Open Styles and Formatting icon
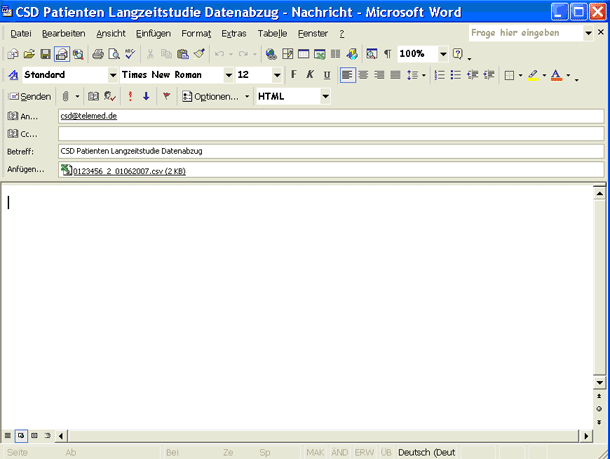The image size is (610, 459). pyautogui.click(x=13, y=75)
